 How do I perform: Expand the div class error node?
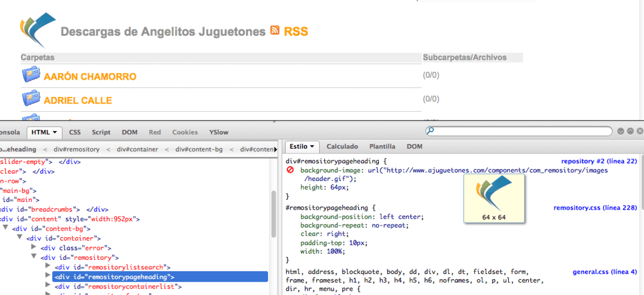(x=34, y=248)
